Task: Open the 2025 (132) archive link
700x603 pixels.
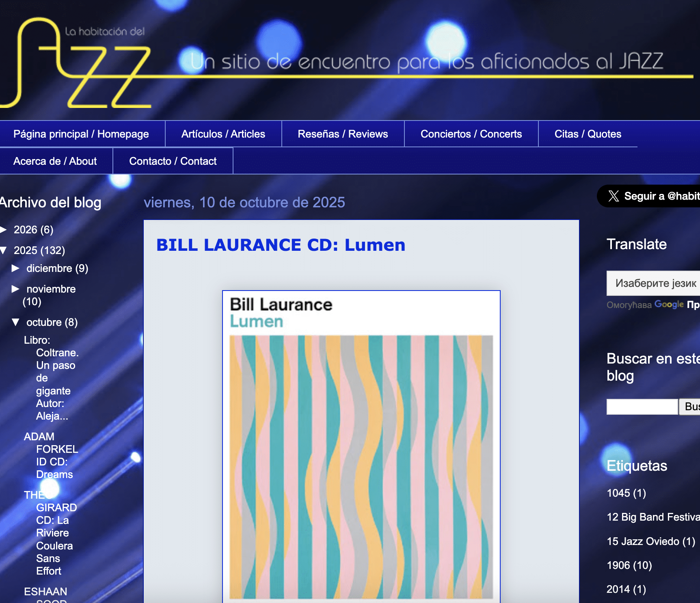Action: coord(39,250)
